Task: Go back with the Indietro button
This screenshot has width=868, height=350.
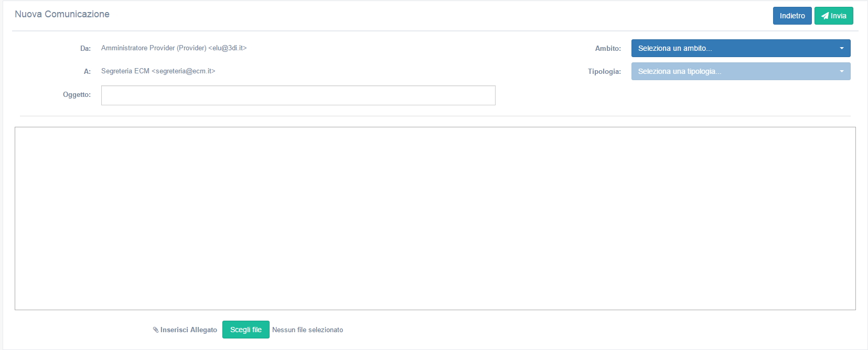Action: [792, 16]
